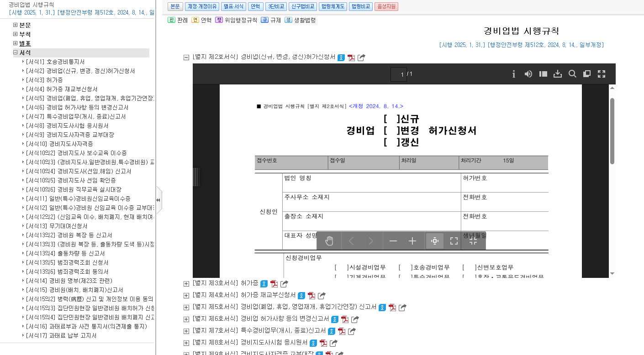644x355 pixels.
Task: Expand the 제6호서식 변경신고서 section
Action: 186,319
